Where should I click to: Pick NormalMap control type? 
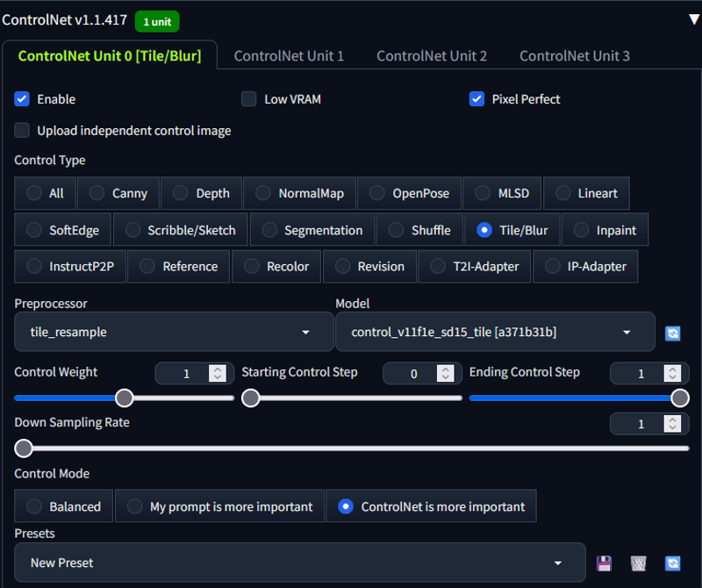[x=299, y=193]
